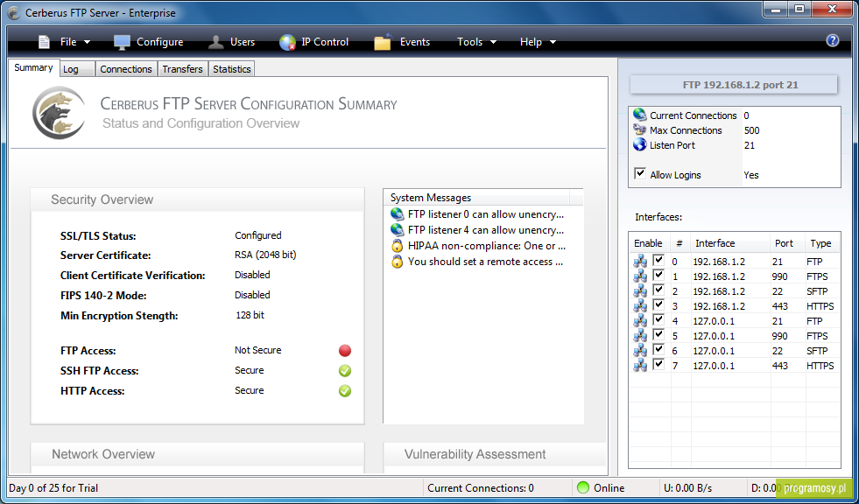Expand the Tools menu dropdown arrow

coord(493,42)
